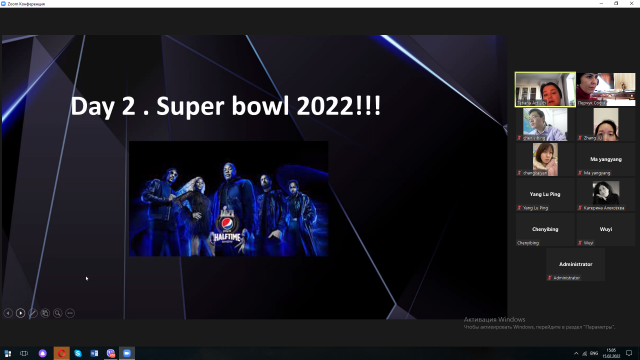Click the muted mic icon on Wuyi's label

580,243
